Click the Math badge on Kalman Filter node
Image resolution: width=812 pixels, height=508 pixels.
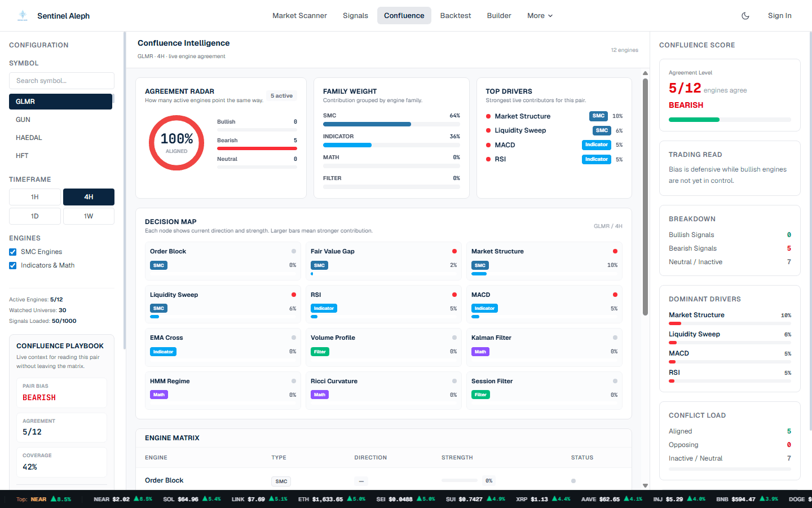point(480,352)
